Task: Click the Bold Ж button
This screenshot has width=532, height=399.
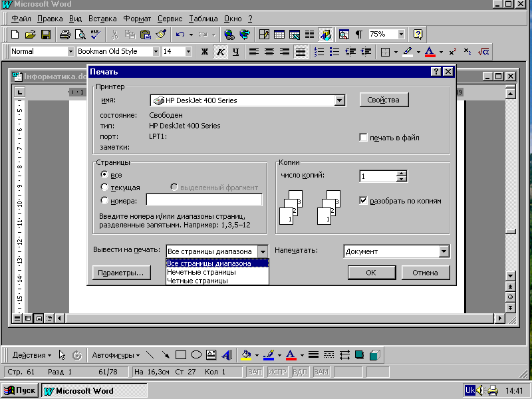Action: pos(205,52)
